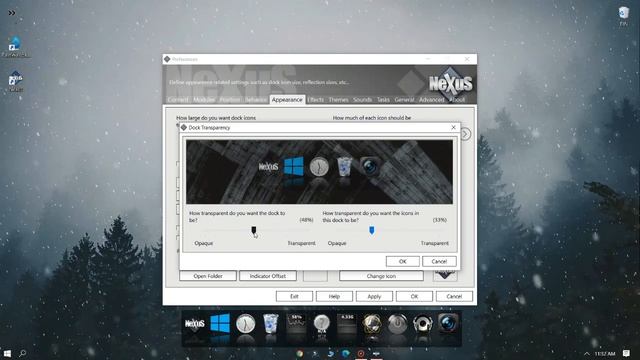Open the Themes tab

coord(338,100)
